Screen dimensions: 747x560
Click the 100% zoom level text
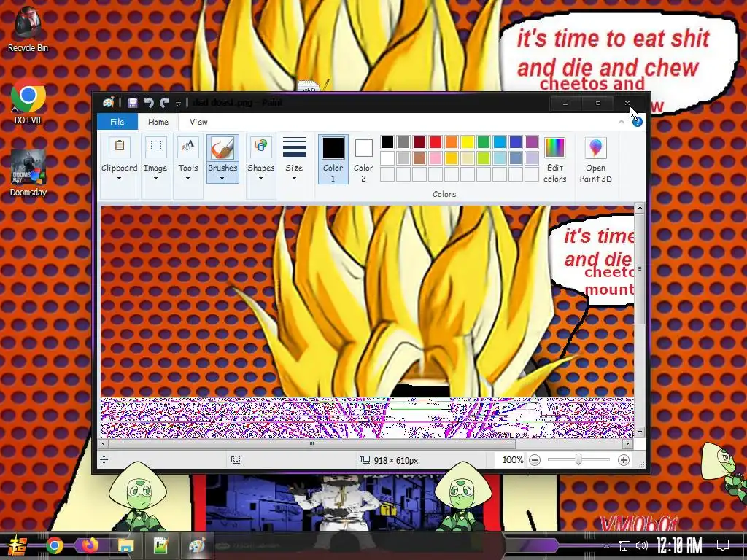click(x=513, y=460)
